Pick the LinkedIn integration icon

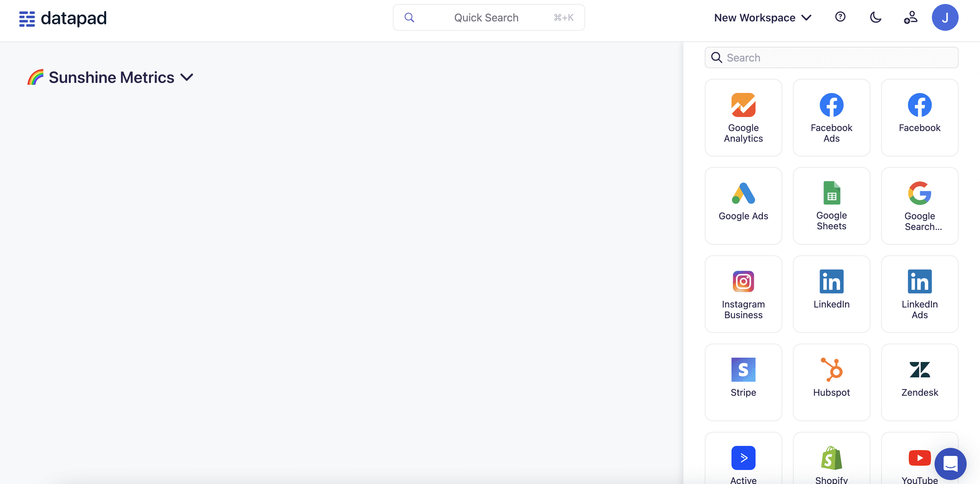[x=831, y=281]
